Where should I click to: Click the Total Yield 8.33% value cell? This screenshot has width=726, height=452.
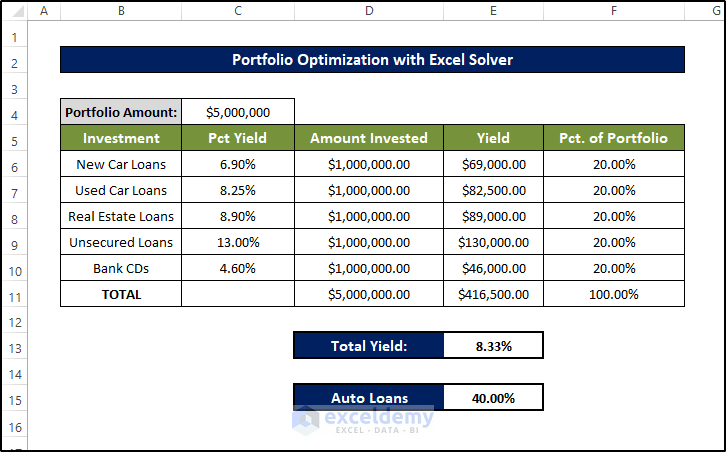493,346
